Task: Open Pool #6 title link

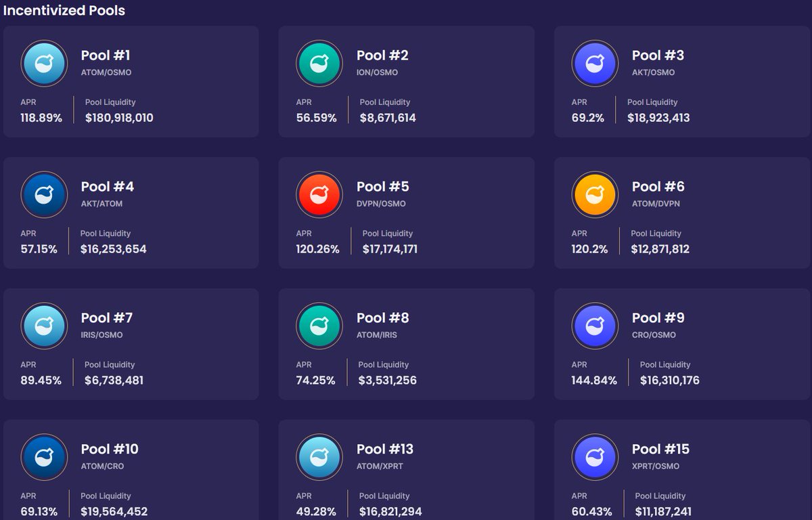Action: (658, 187)
